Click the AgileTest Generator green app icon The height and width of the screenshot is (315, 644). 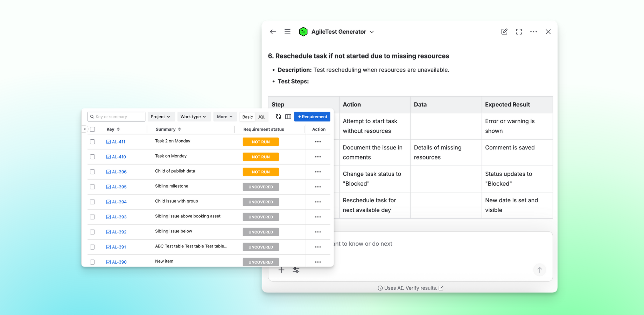tap(303, 31)
